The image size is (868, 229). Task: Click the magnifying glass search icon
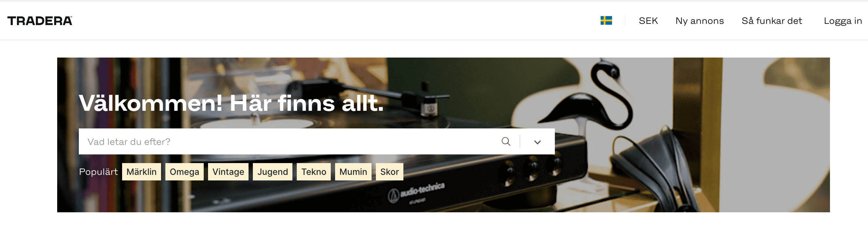pos(506,141)
